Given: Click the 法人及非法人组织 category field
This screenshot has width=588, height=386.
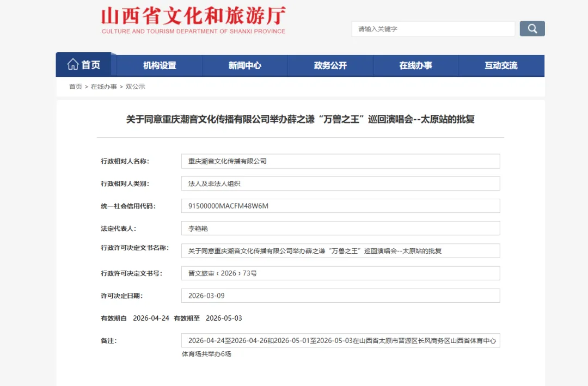Looking at the screenshot, I should 340,183.
